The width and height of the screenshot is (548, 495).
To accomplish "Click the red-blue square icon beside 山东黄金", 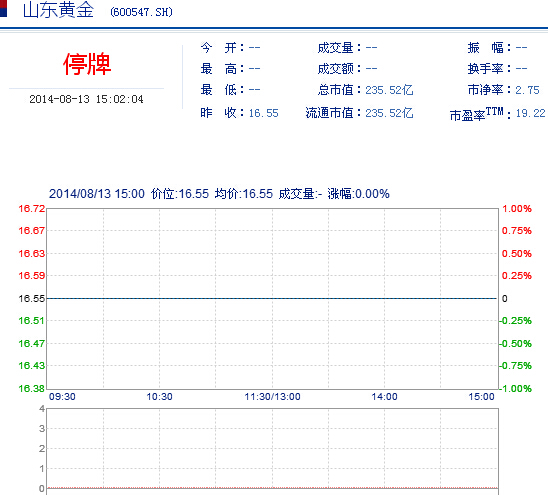I will (x=3, y=8).
